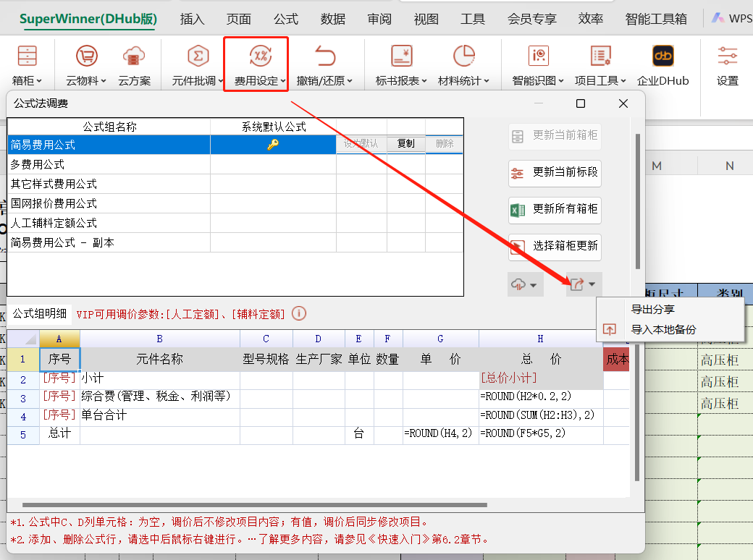Expand the 材料统计 dropdown arrow
The height and width of the screenshot is (560, 753).
tap(487, 81)
